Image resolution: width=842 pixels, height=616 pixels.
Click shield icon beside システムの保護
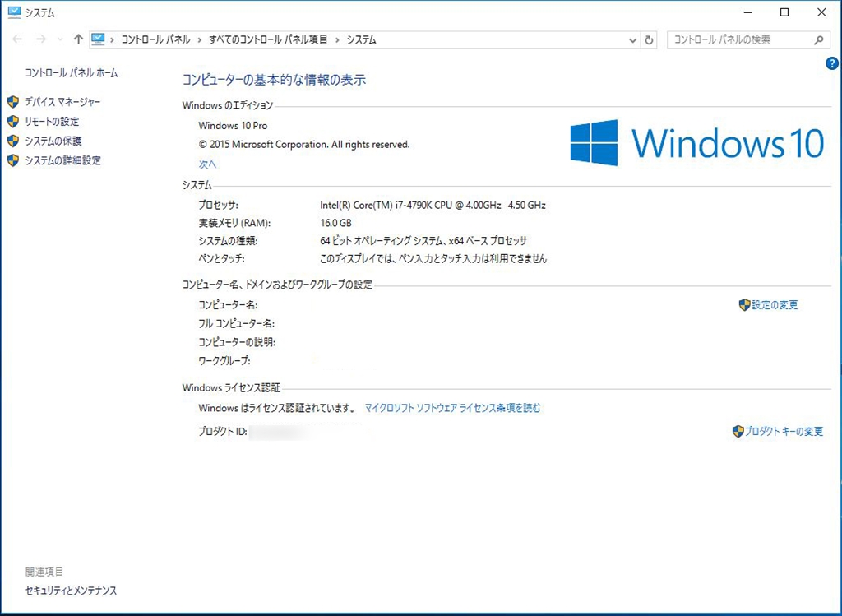(13, 141)
